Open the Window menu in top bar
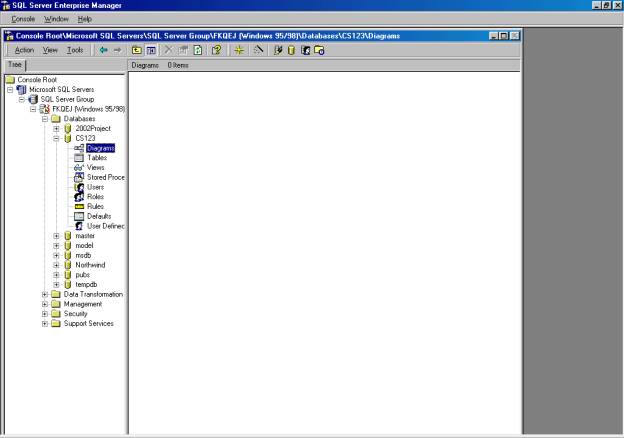This screenshot has width=624, height=438. [x=57, y=19]
